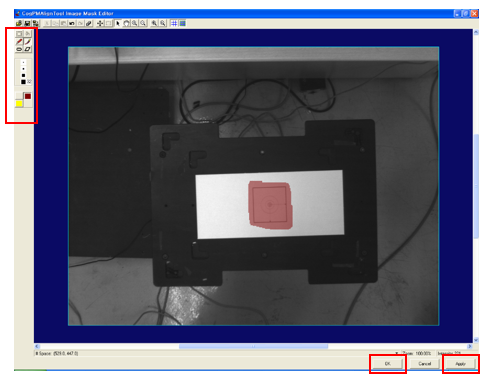The image size is (490, 382).
Task: Click the save mask floppy disk icon
Action: click(x=27, y=23)
